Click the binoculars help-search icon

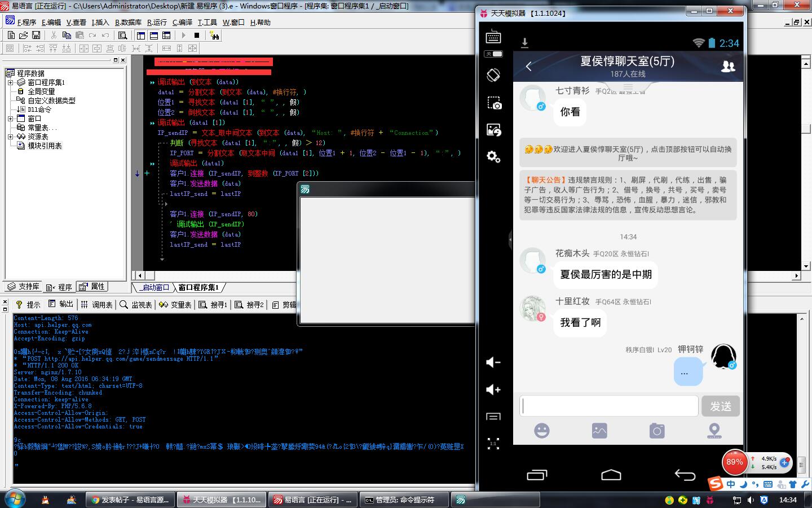[x=214, y=36]
